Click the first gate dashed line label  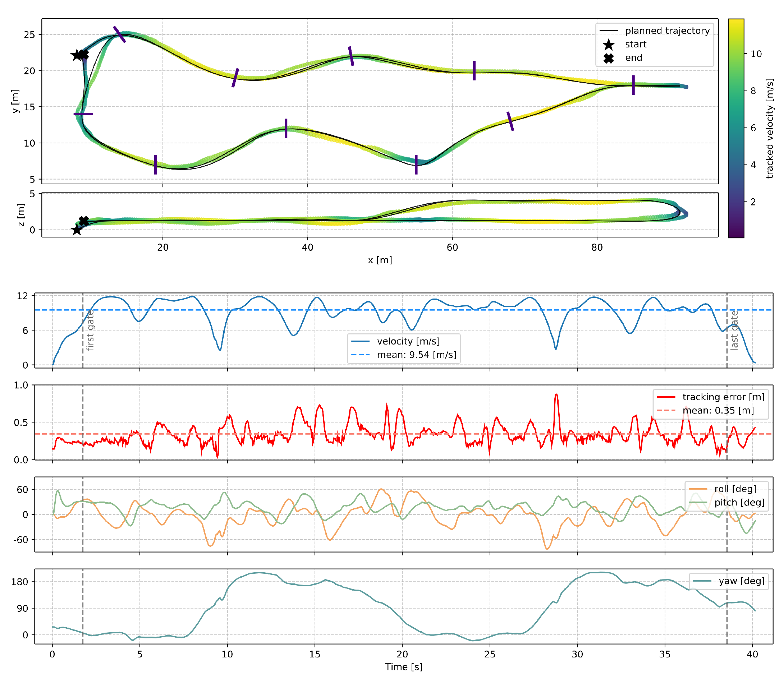(90, 331)
